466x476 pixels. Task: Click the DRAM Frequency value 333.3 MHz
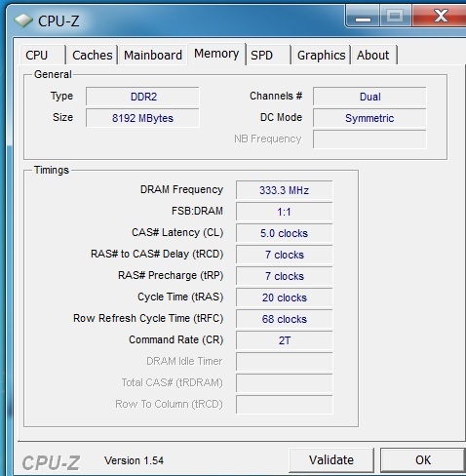pyautogui.click(x=284, y=190)
